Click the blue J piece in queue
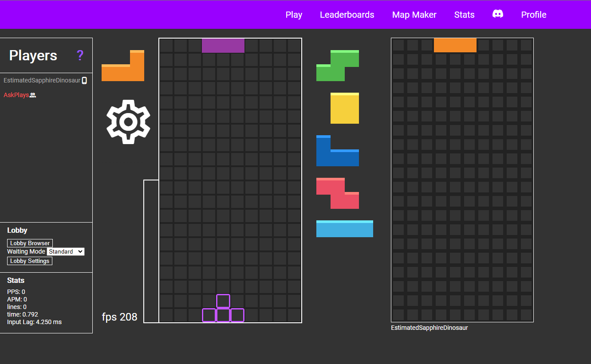The height and width of the screenshot is (364, 591). point(338,151)
